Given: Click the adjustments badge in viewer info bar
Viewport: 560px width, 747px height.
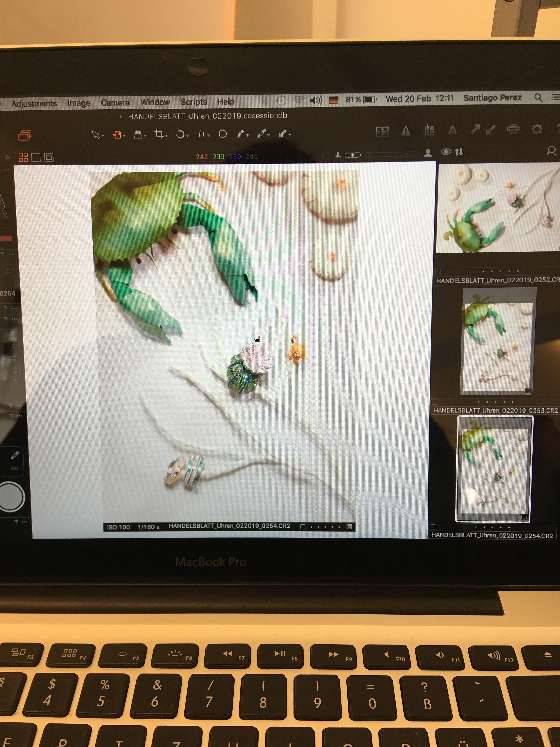Looking at the screenshot, I should pyautogui.click(x=349, y=527).
